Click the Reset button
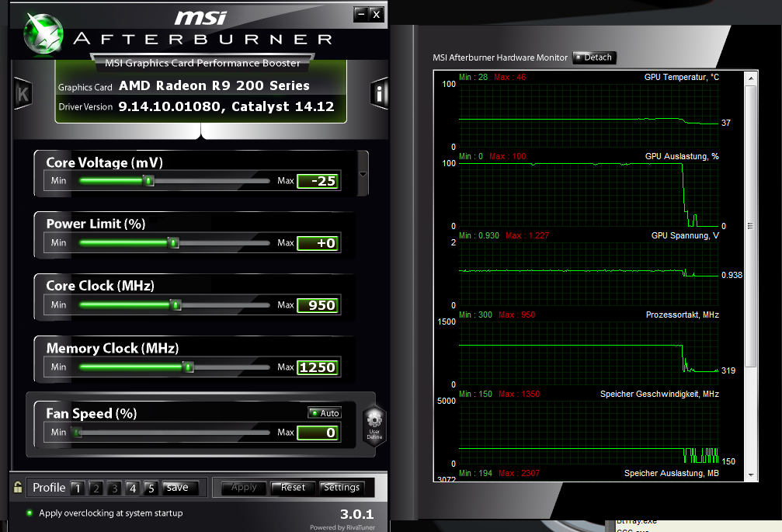The image size is (782, 532). tap(293, 488)
